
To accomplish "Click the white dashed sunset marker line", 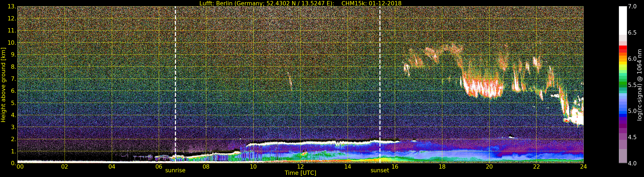I will [380, 85].
